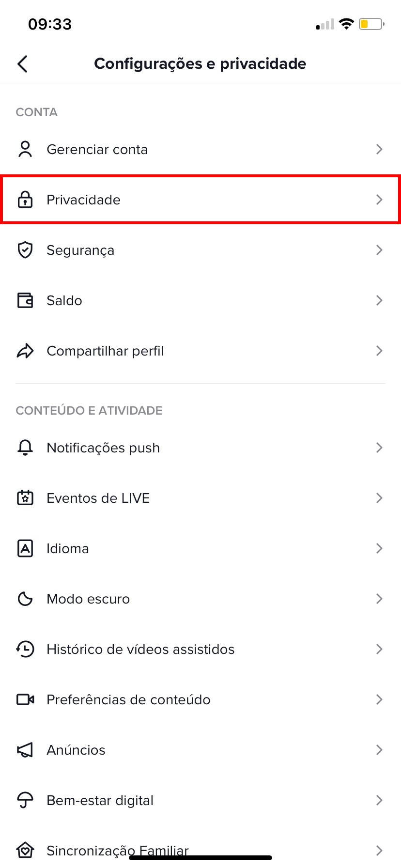Expand the Preferências de conteúdo chevron

pyautogui.click(x=379, y=699)
